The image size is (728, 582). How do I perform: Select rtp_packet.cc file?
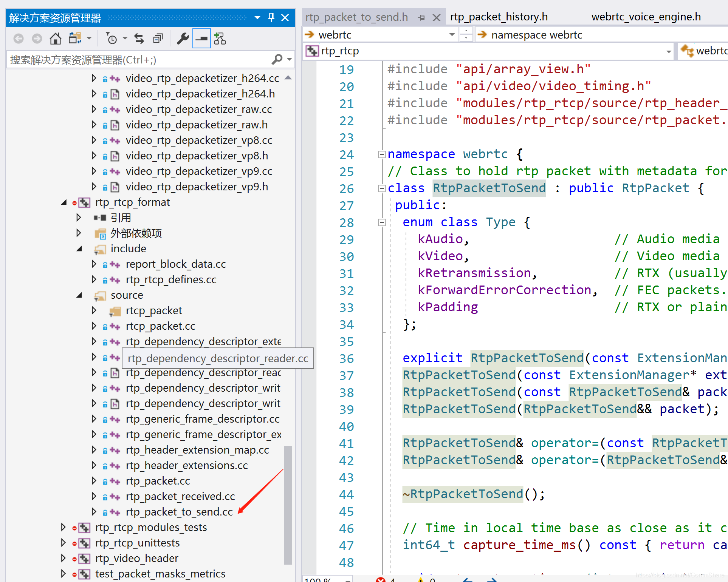coord(158,481)
